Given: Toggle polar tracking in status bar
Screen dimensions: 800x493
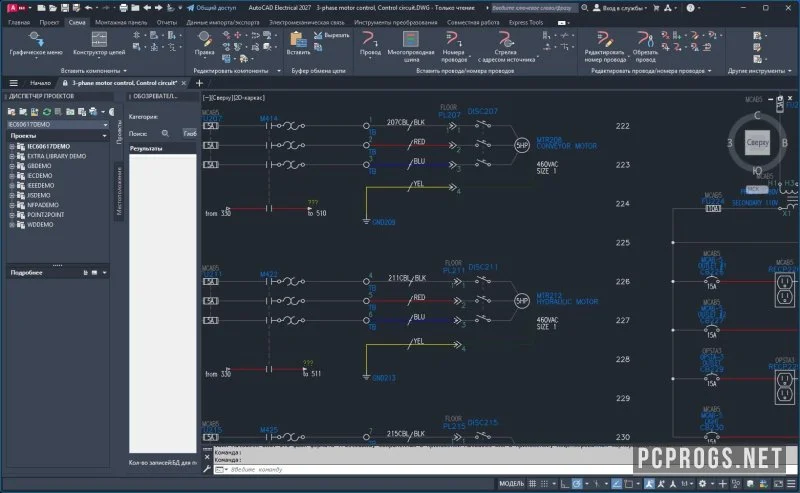Looking at the screenshot, I should 577,483.
